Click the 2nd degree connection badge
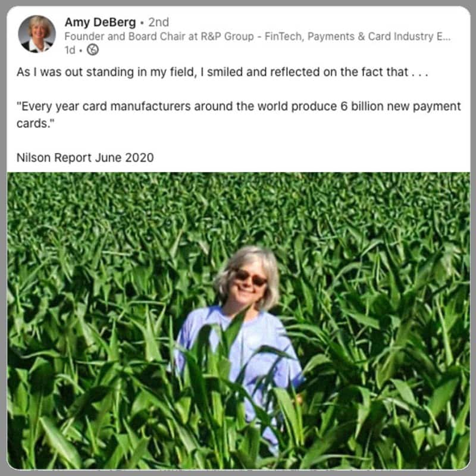The image size is (476, 476). click(158, 22)
